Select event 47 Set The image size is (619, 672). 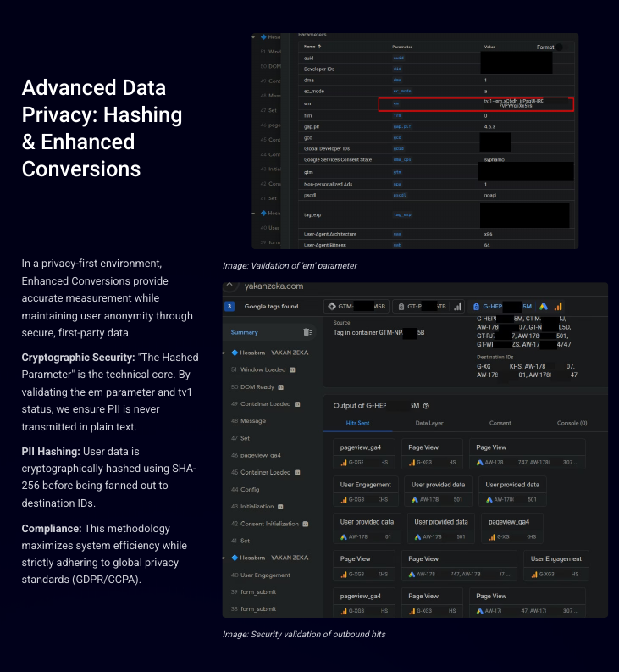tap(240, 438)
